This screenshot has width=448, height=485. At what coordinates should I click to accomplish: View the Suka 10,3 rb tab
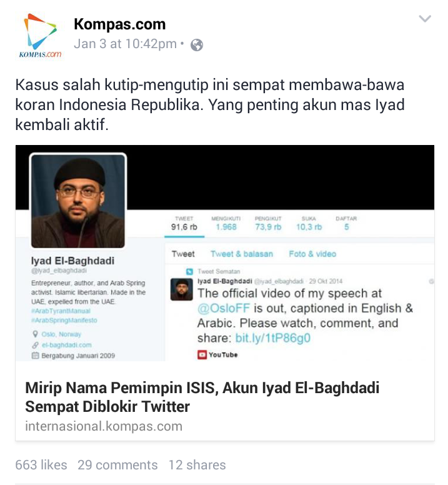click(309, 223)
